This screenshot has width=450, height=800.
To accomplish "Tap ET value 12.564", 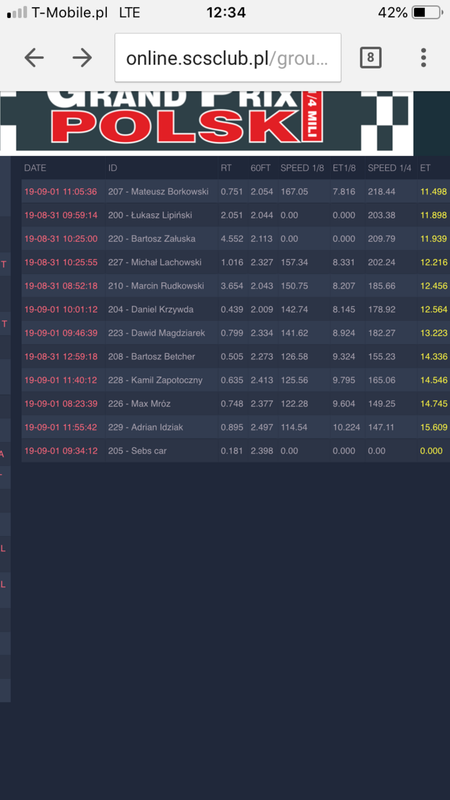I will click(x=434, y=309).
